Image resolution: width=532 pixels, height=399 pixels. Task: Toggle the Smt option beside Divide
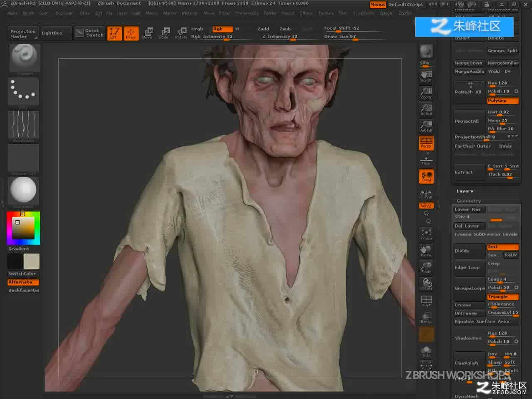click(x=502, y=247)
